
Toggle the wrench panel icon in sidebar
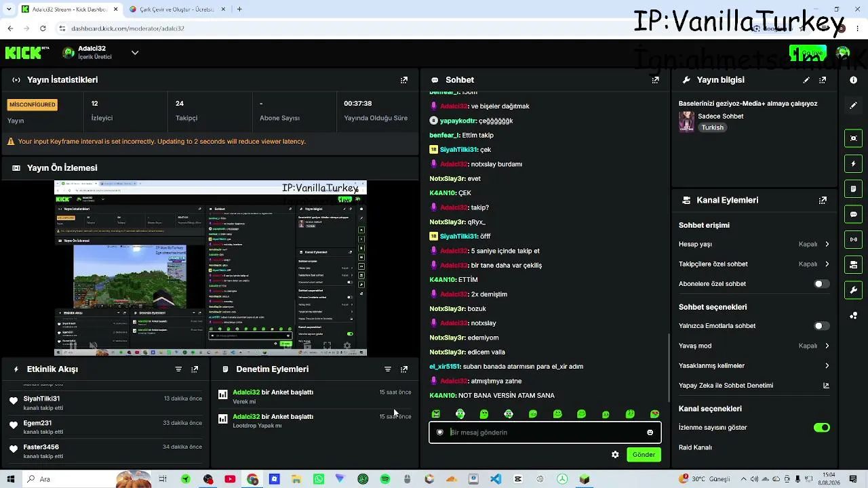[x=853, y=290]
